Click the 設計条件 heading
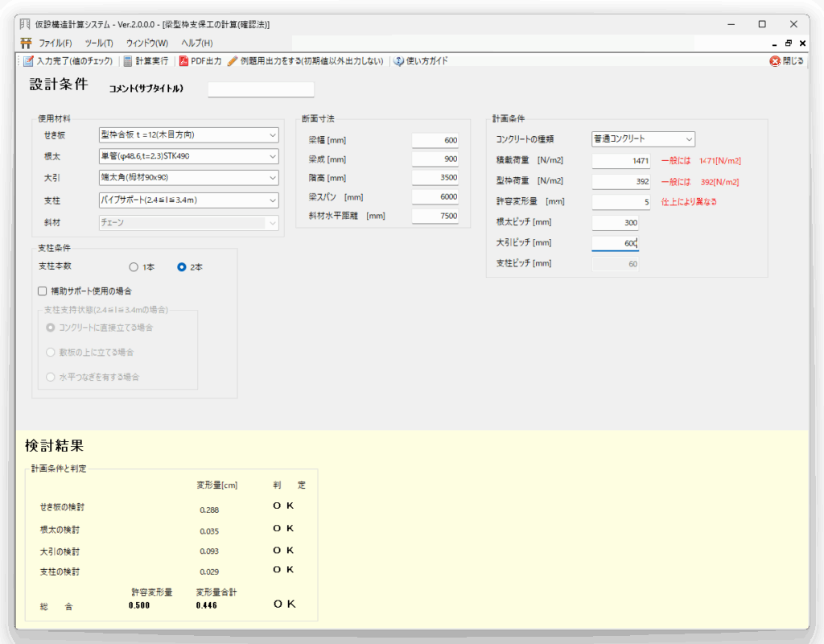The height and width of the screenshot is (644, 824). 59,84
